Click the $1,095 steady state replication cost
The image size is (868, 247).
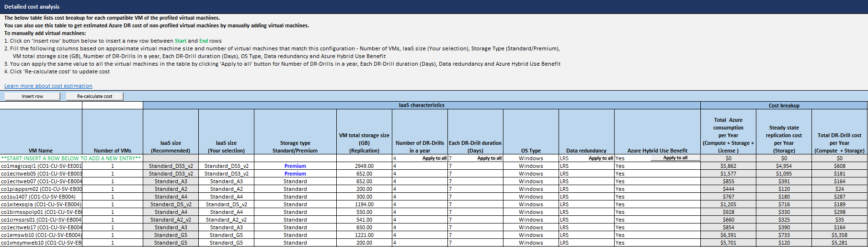(x=784, y=174)
